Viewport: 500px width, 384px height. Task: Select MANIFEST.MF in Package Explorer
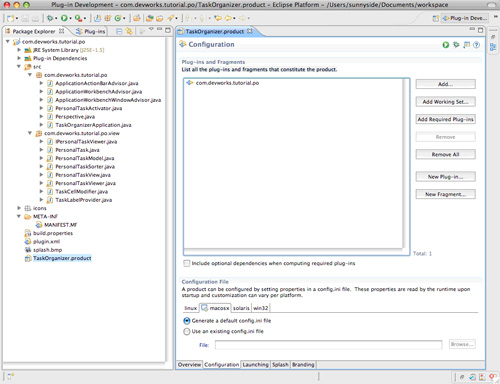pos(57,225)
